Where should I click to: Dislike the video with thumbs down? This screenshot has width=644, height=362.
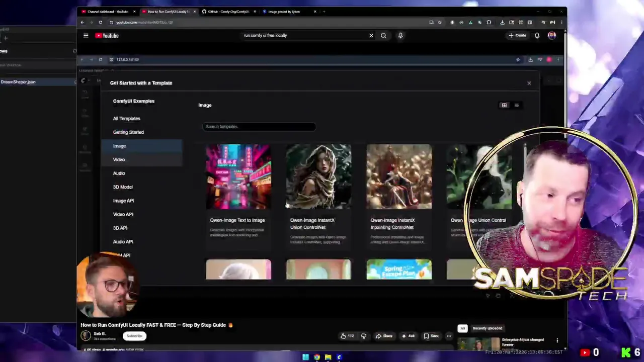click(364, 336)
